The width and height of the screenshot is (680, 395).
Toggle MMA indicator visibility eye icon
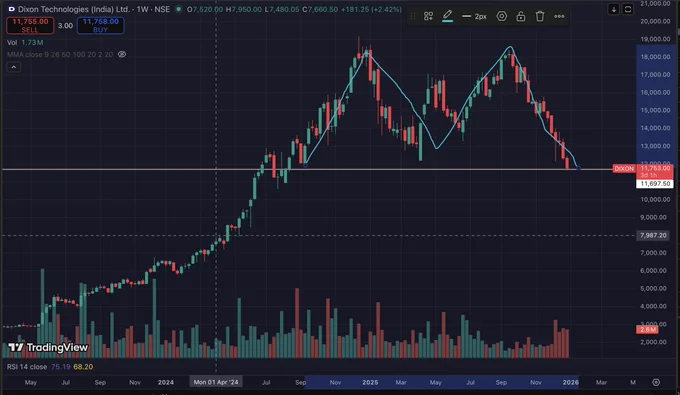coord(122,54)
